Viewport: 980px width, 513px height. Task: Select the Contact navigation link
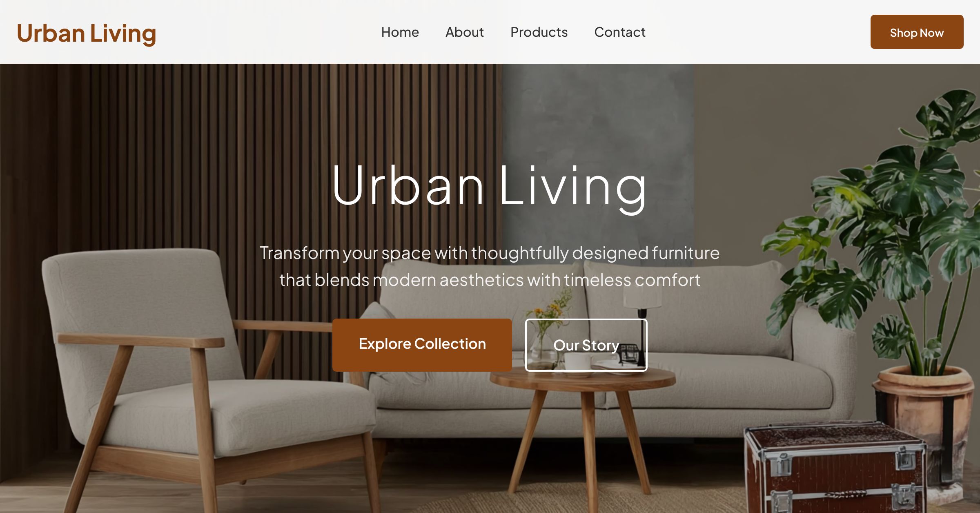(619, 32)
